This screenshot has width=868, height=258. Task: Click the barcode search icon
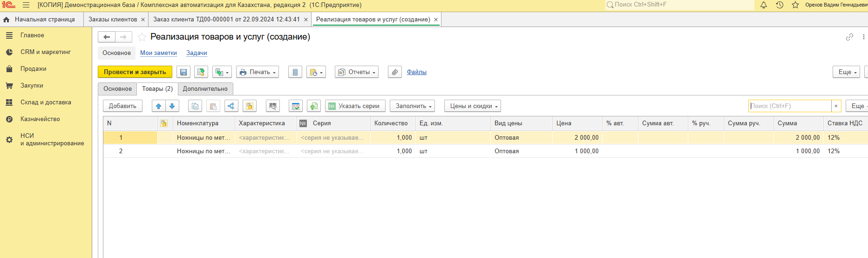coord(273,106)
